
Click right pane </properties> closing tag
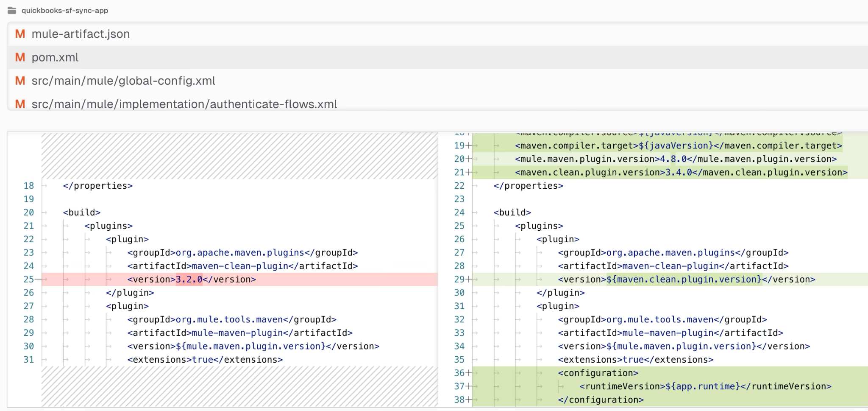click(x=529, y=186)
